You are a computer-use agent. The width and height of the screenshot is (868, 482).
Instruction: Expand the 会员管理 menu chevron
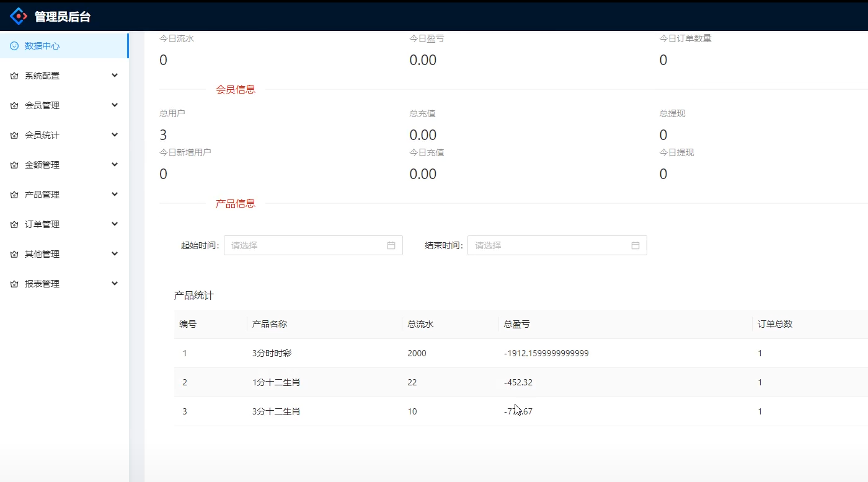(115, 105)
